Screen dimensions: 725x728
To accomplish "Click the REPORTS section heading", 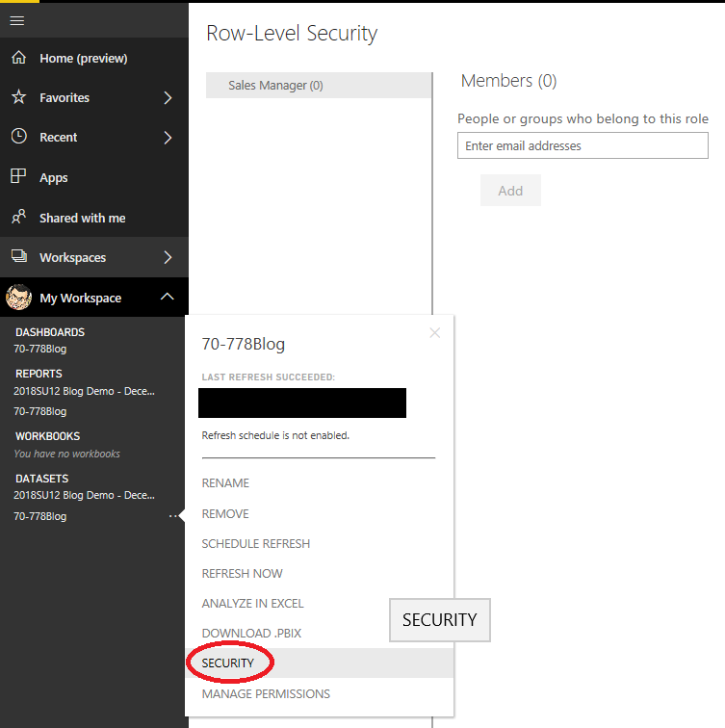I will coord(39,374).
